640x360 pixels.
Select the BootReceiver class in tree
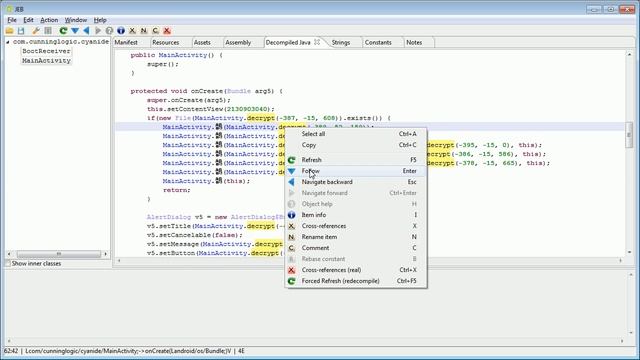[46, 51]
